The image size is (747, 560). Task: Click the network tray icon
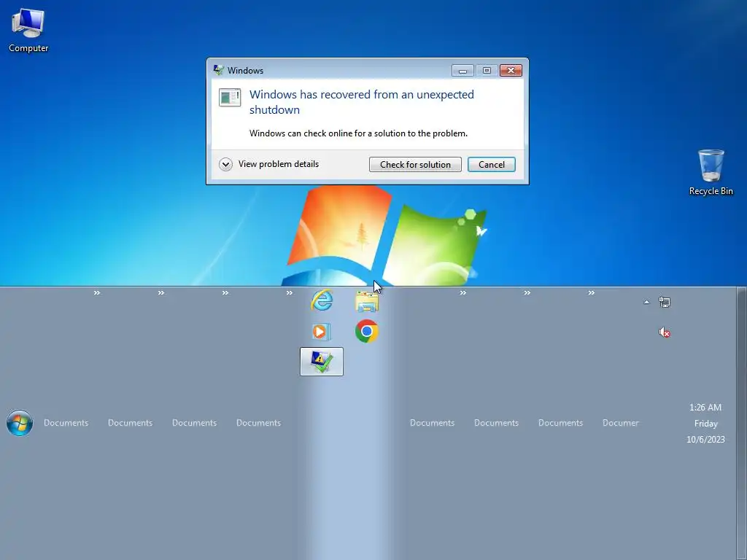664,302
